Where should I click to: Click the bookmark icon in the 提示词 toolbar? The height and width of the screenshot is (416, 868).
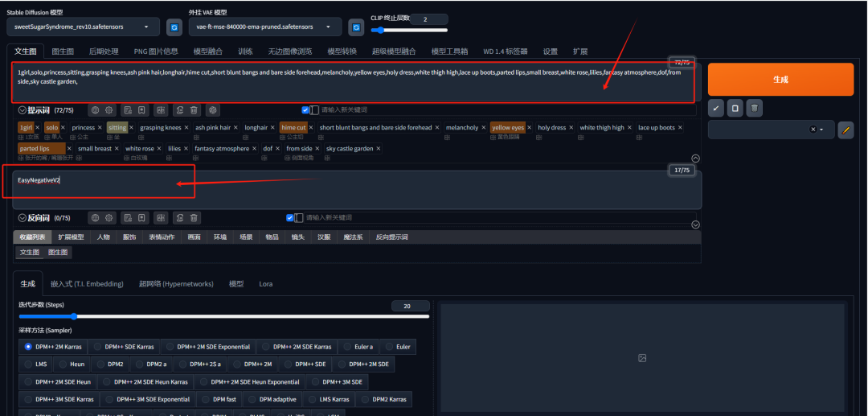coord(141,109)
